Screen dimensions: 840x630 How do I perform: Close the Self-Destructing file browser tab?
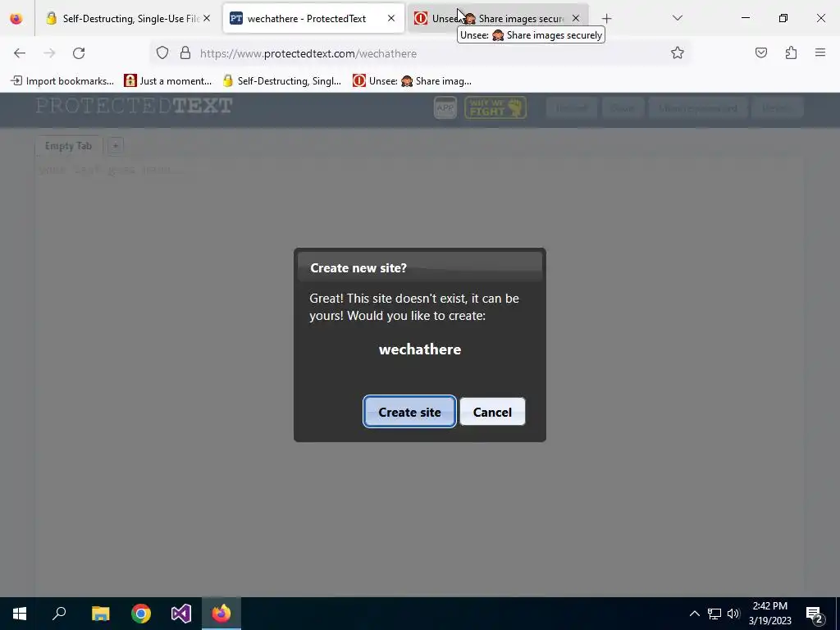tap(207, 18)
